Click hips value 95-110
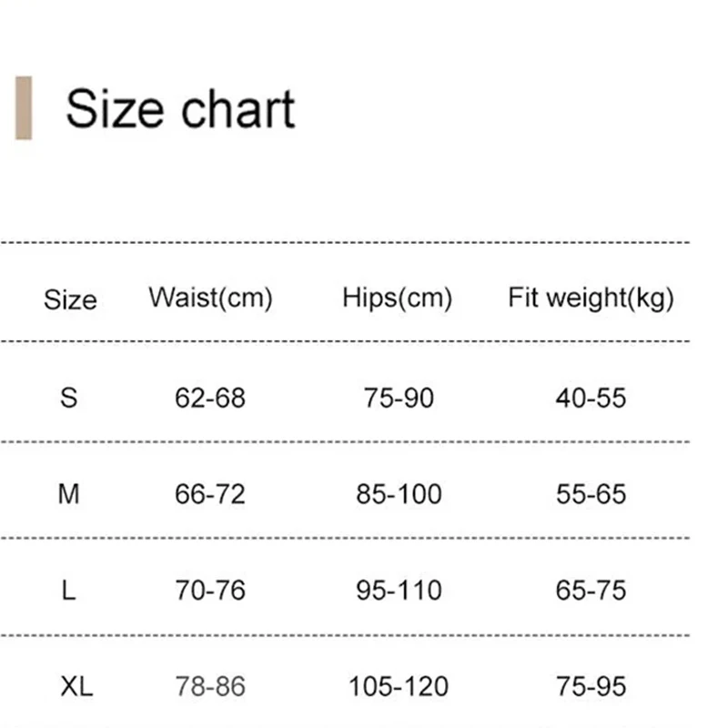 click(399, 591)
